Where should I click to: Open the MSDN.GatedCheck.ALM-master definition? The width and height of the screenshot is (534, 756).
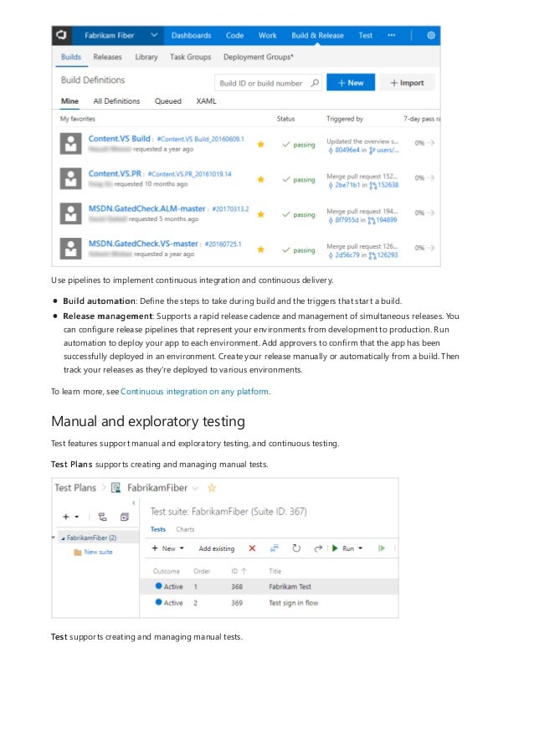[147, 208]
